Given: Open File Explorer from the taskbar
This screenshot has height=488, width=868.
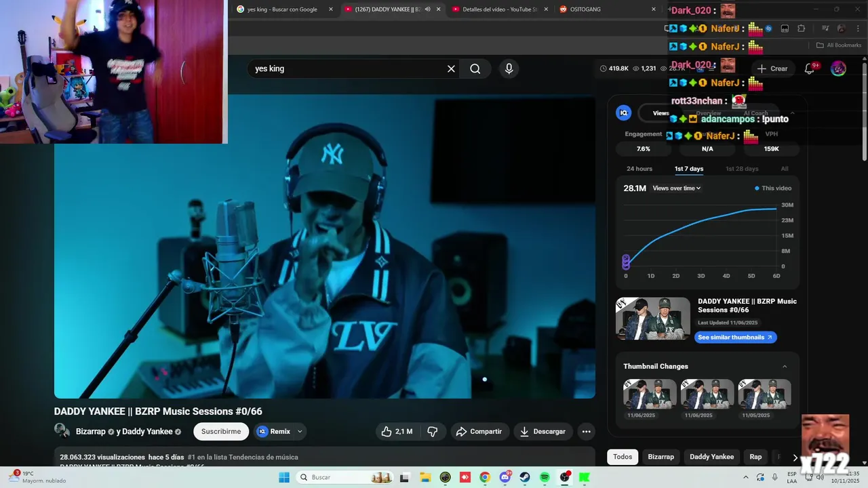Looking at the screenshot, I should [425, 477].
